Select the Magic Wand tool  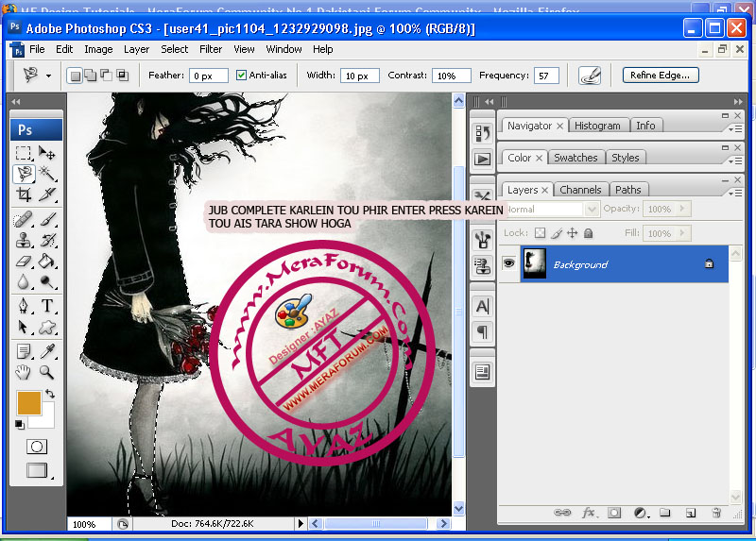tap(47, 174)
